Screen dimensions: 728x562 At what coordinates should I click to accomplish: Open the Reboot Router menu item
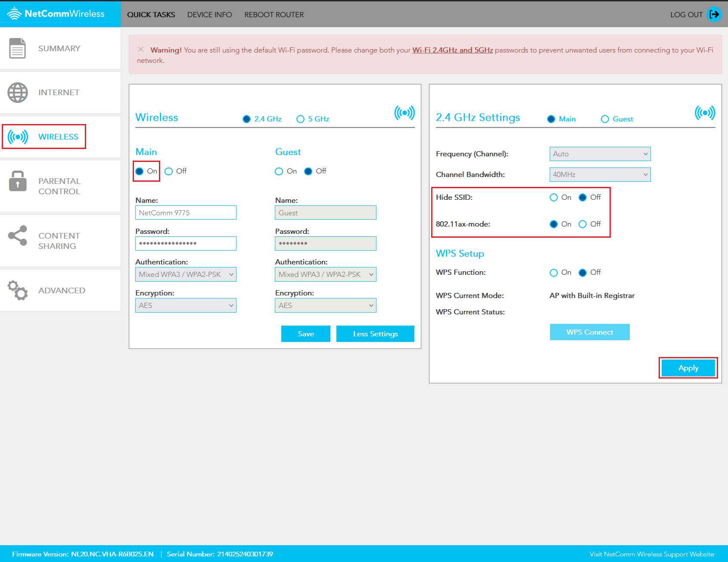tap(274, 14)
